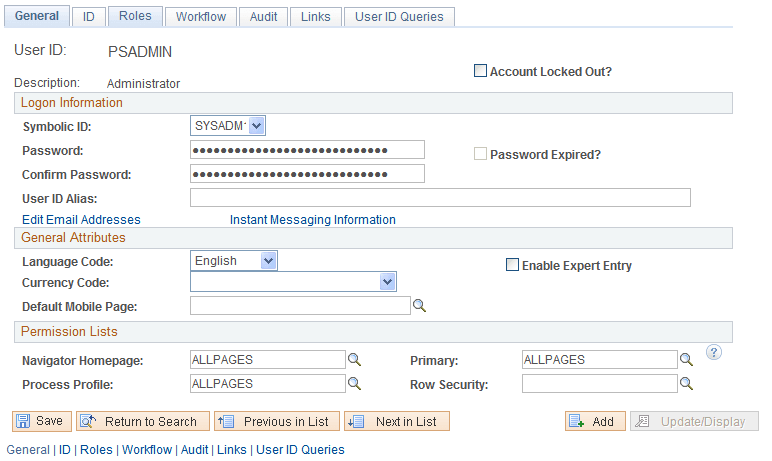Click the Navigator Homepage lookup magnifier
The height and width of the screenshot is (461, 772).
tap(354, 360)
